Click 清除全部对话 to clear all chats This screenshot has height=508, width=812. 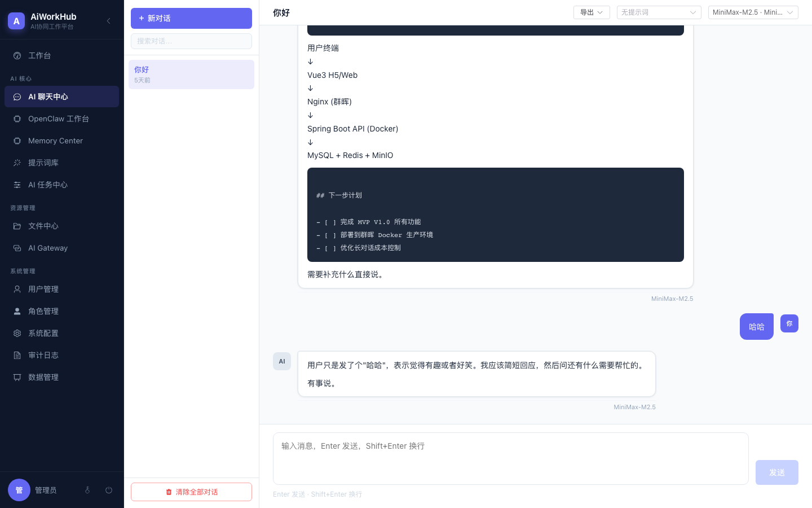[x=191, y=492]
